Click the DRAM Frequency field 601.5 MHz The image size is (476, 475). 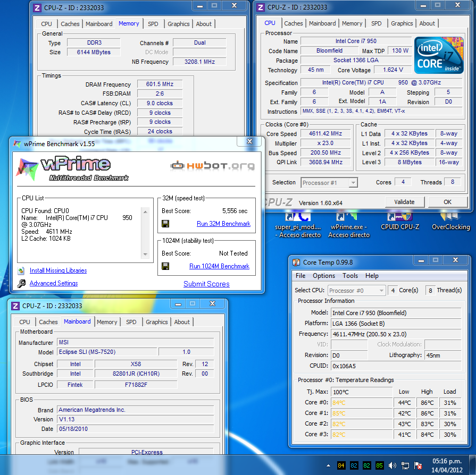pyautogui.click(x=160, y=84)
